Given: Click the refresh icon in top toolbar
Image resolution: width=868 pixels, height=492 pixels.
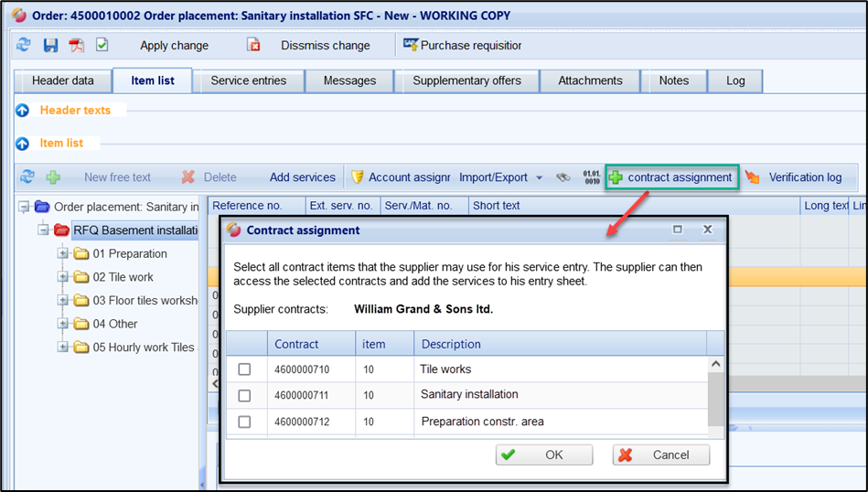Looking at the screenshot, I should point(23,45).
